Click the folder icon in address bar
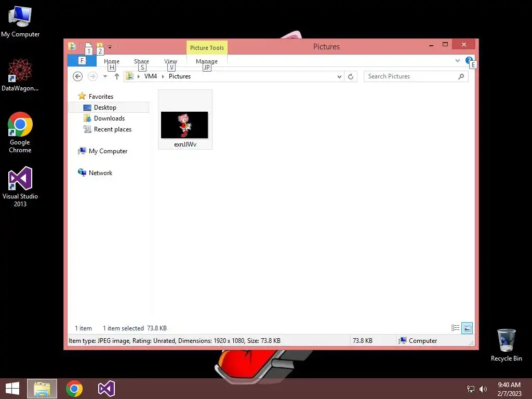The height and width of the screenshot is (399, 532). click(x=129, y=76)
